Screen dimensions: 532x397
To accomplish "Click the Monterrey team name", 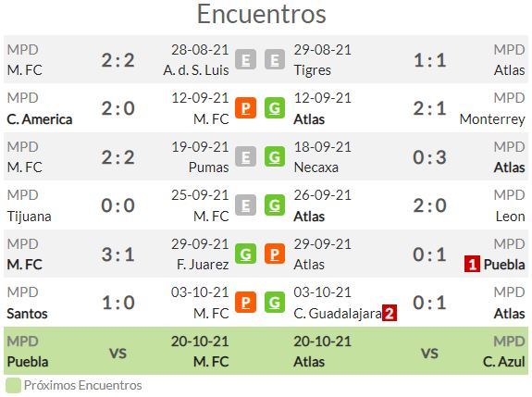I will (x=492, y=119).
